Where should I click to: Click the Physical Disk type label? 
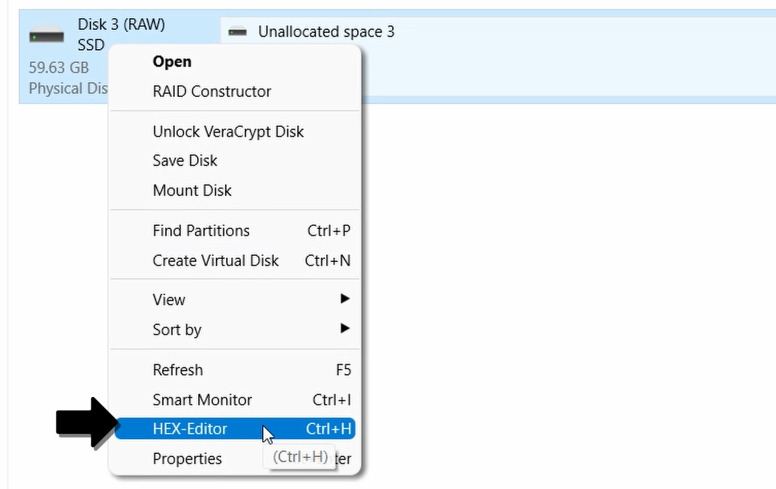(68, 89)
